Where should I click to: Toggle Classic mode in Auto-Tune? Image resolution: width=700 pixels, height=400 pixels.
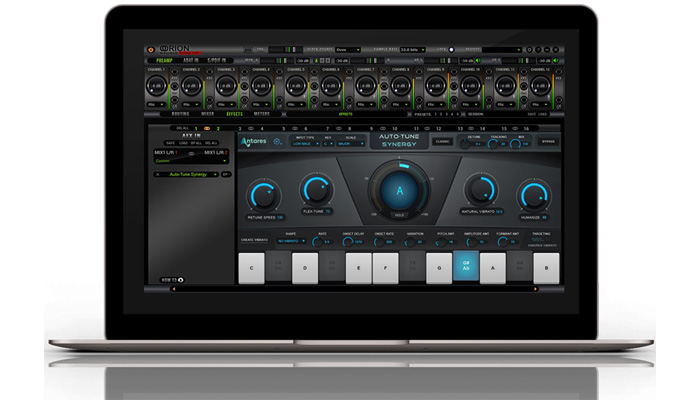(442, 142)
